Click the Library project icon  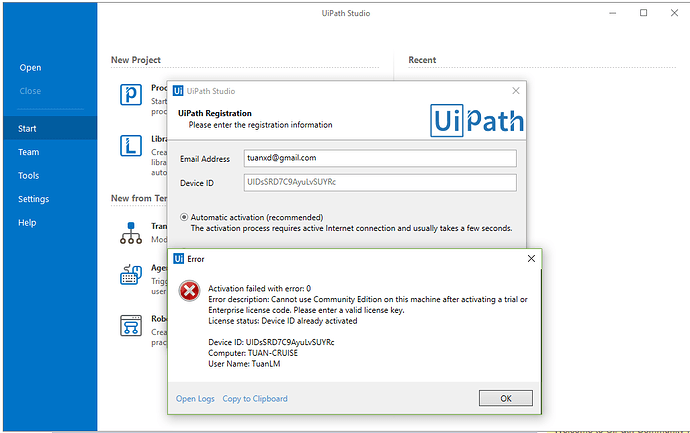pyautogui.click(x=131, y=146)
